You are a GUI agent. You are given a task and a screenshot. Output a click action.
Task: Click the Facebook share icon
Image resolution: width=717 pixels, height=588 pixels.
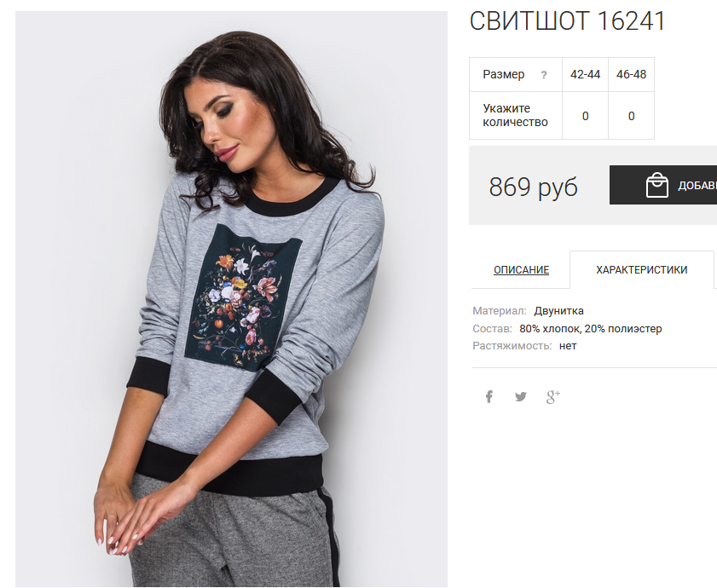pyautogui.click(x=489, y=396)
